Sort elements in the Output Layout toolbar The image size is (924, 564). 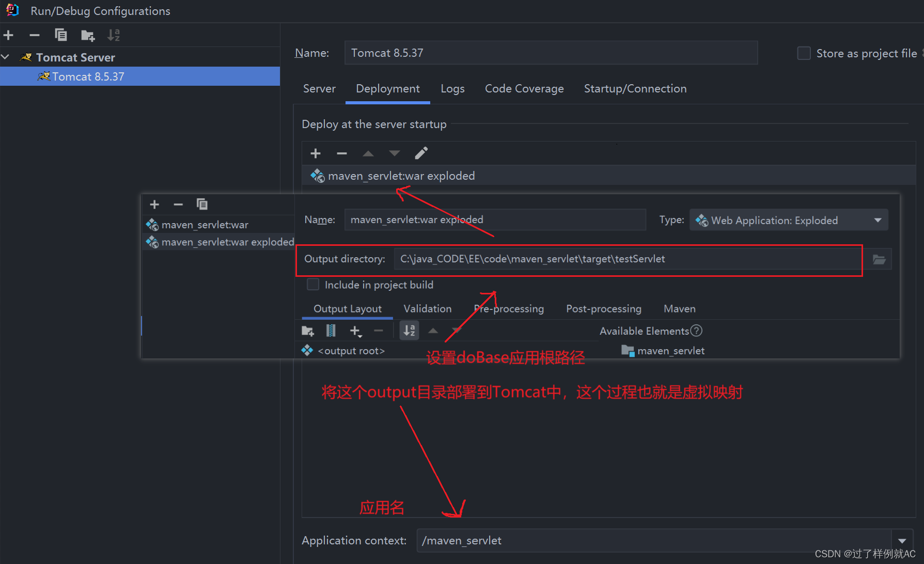[x=409, y=330]
